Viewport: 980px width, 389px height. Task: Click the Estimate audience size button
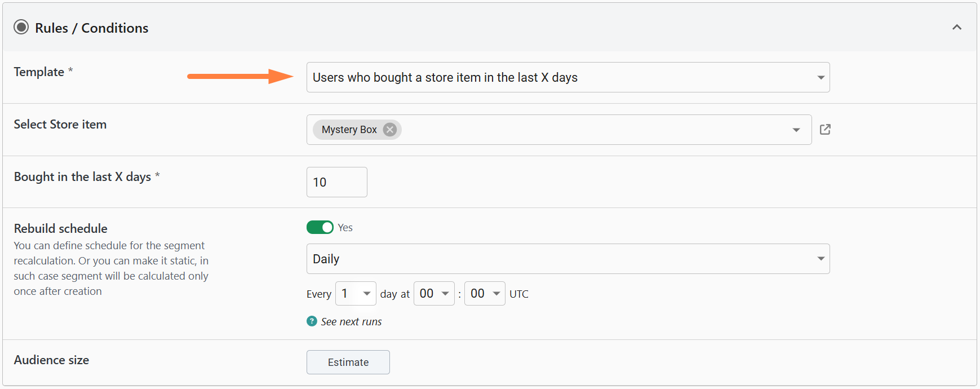click(348, 362)
